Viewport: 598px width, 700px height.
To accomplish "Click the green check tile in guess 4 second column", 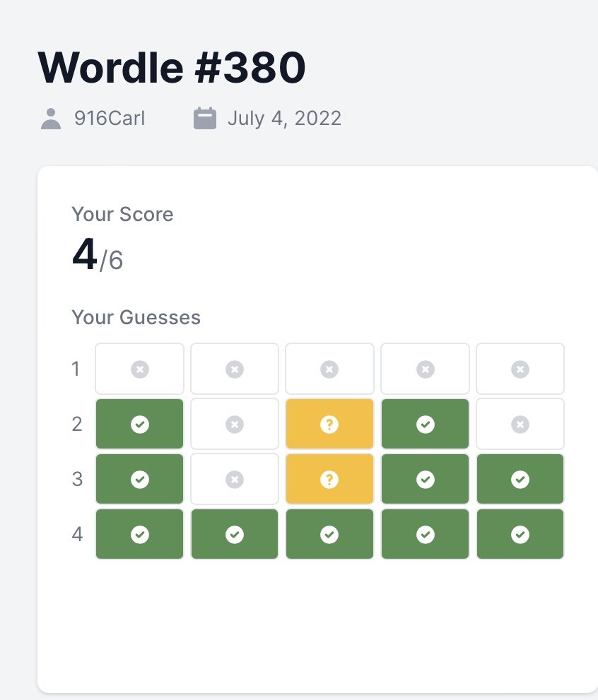I will [235, 534].
